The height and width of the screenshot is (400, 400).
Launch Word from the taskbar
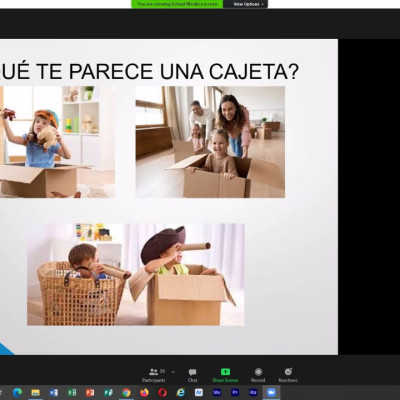pyautogui.click(x=54, y=392)
